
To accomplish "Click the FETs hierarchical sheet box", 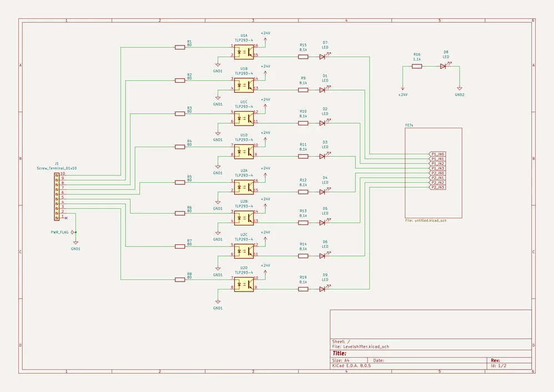I will click(434, 173).
